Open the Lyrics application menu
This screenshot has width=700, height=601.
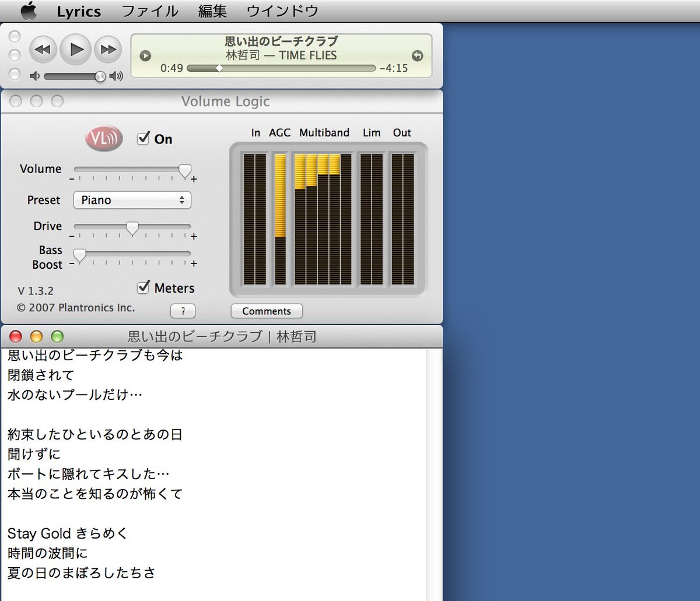tap(79, 11)
